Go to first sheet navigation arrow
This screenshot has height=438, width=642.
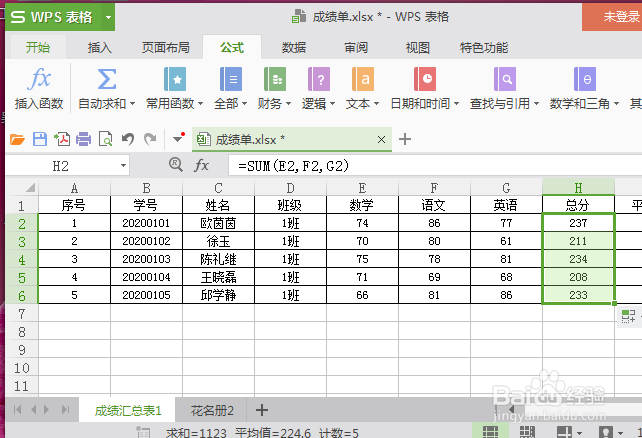coord(18,409)
